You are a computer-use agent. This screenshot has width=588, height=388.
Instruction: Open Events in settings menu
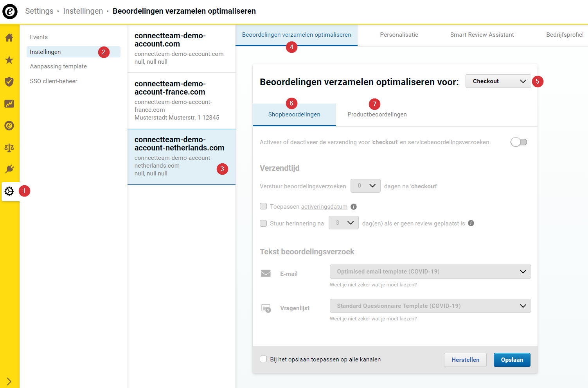click(39, 37)
